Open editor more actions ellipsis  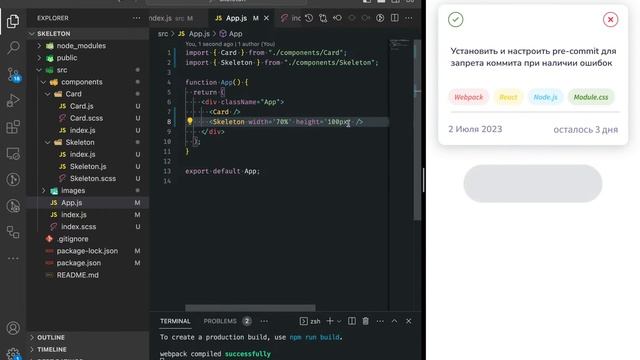pos(409,18)
